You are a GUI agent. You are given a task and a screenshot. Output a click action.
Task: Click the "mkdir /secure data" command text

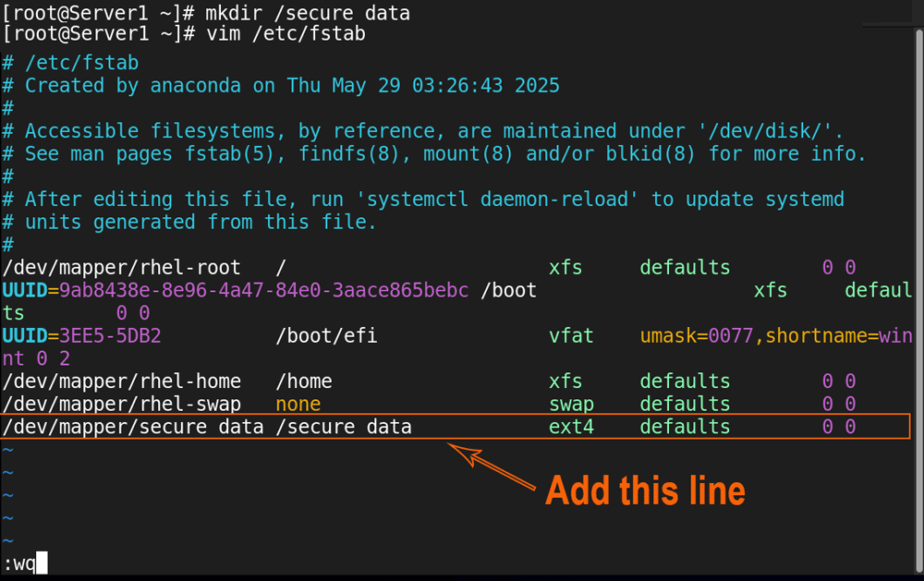coord(308,13)
